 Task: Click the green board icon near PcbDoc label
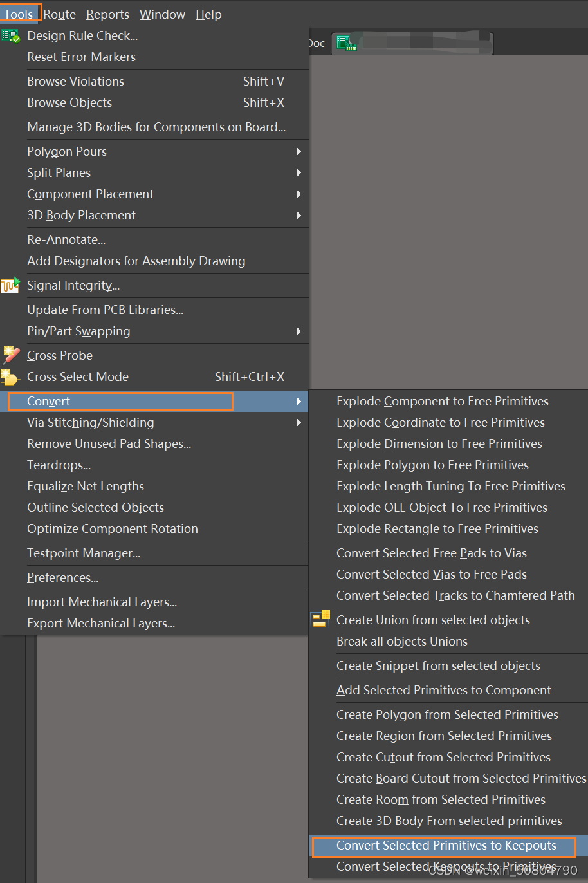pyautogui.click(x=345, y=42)
